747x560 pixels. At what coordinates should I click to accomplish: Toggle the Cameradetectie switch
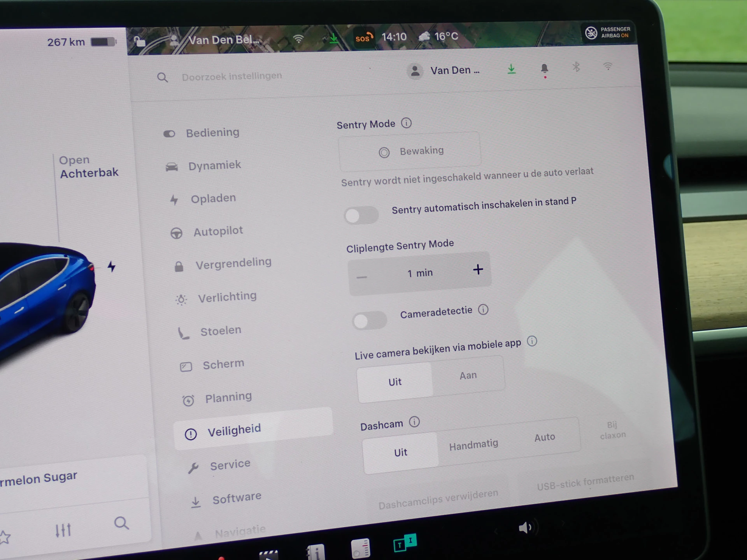[x=369, y=321]
